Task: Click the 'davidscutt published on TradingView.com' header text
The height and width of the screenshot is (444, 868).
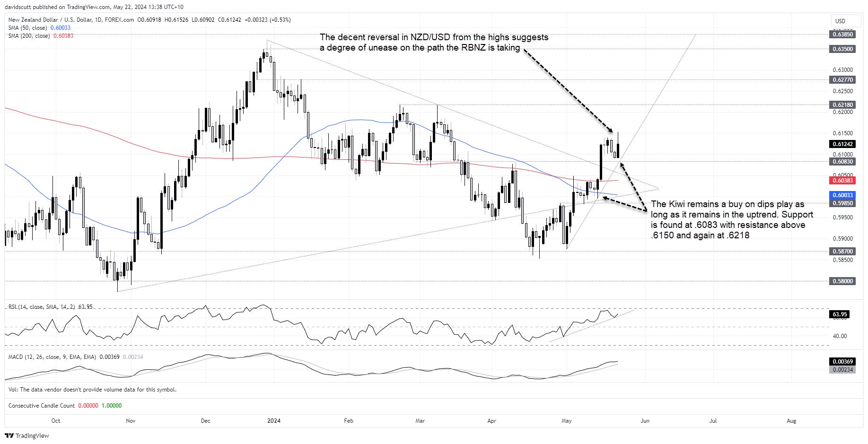Action: click(94, 7)
